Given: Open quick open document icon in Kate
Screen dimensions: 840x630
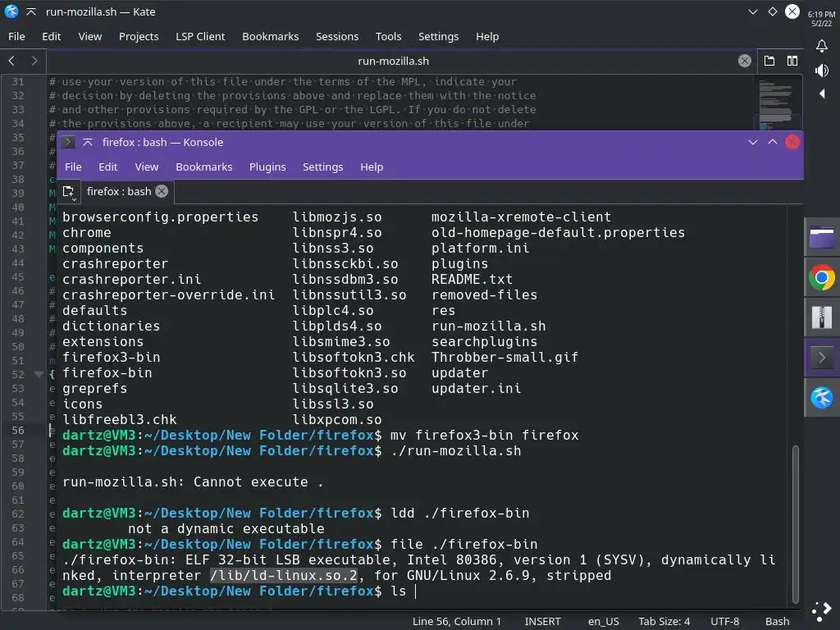Looking at the screenshot, I should click(769, 61).
